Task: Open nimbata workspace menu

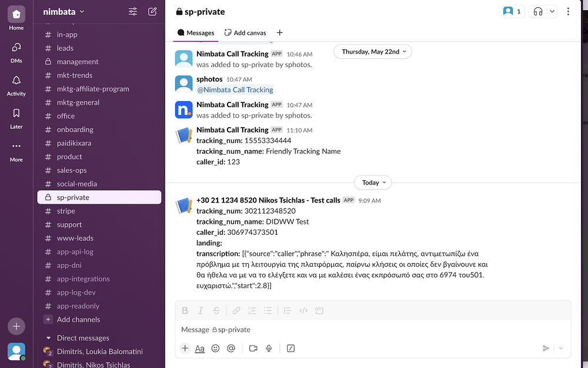Action: [x=64, y=12]
